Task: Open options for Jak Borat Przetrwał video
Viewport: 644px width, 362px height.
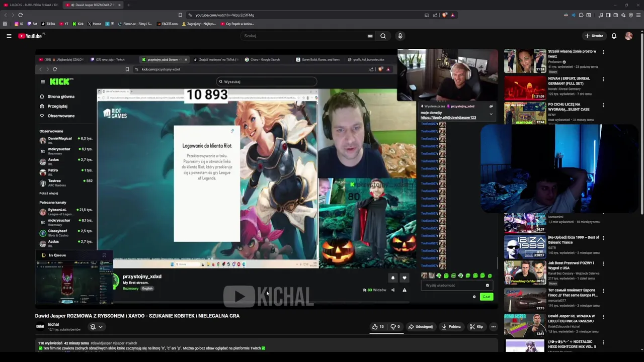Action: [603, 263]
